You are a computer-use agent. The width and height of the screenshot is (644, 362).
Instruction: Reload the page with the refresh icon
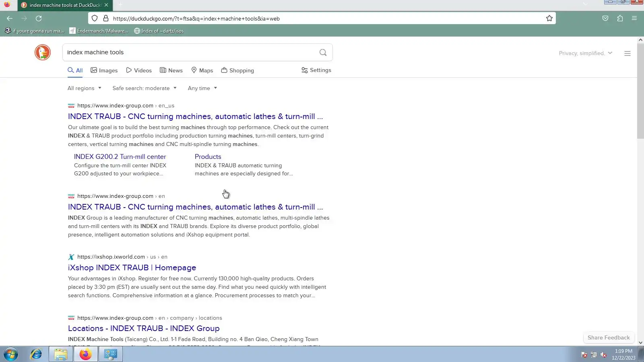pos(39,19)
